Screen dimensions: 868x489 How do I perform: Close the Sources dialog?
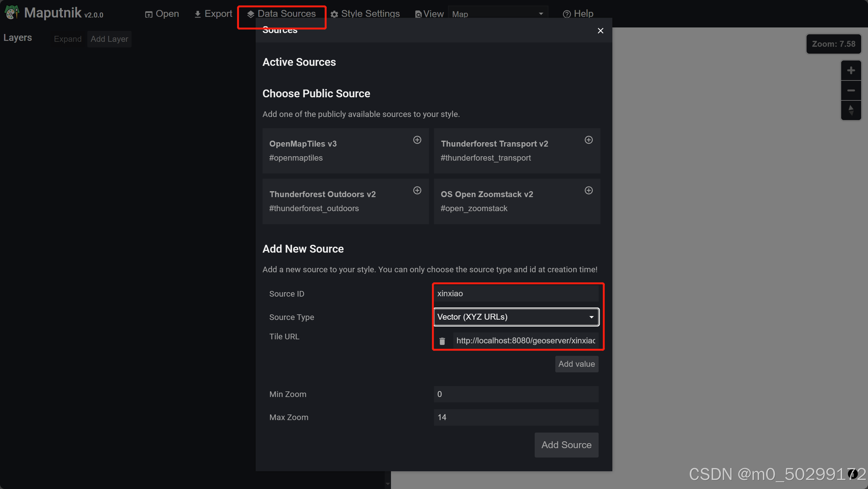click(600, 31)
